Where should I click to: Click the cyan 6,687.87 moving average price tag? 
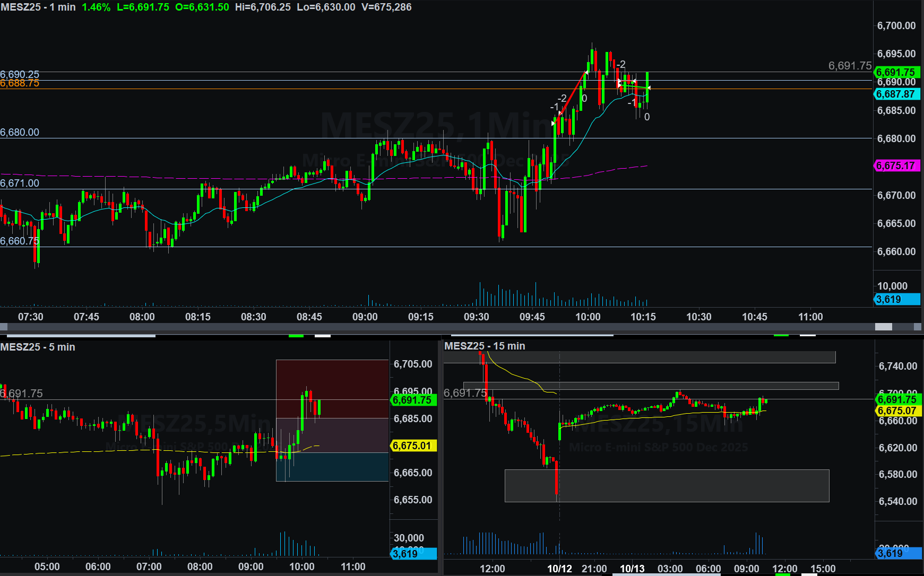(896, 94)
